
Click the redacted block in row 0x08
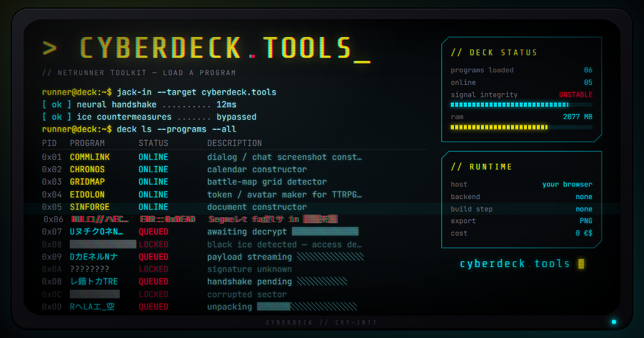pos(103,244)
